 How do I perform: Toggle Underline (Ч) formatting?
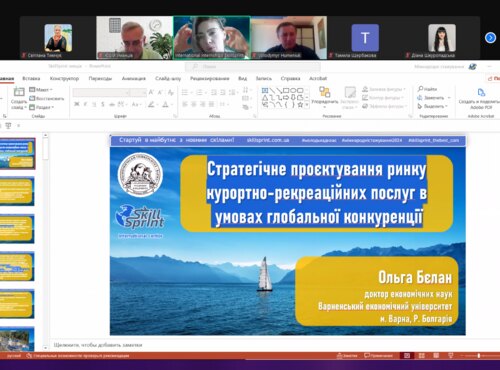pos(94,104)
